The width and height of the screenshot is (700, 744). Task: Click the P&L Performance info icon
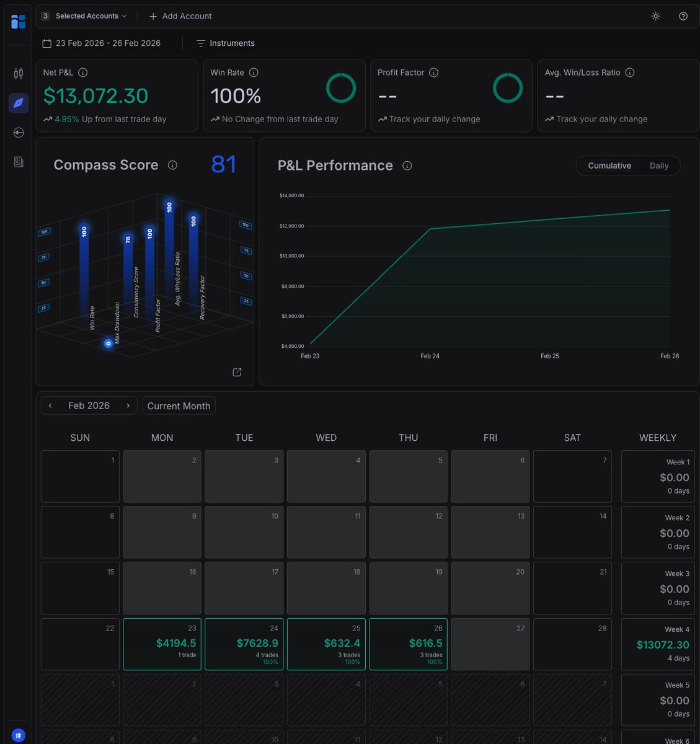tap(407, 166)
